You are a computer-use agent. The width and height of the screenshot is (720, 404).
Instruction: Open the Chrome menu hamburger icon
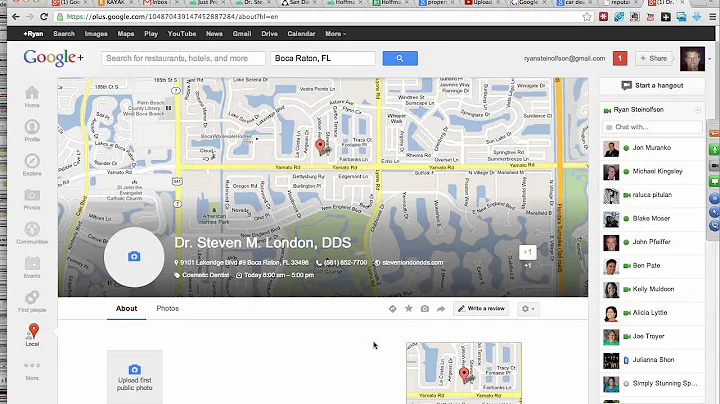pyautogui.click(x=712, y=17)
